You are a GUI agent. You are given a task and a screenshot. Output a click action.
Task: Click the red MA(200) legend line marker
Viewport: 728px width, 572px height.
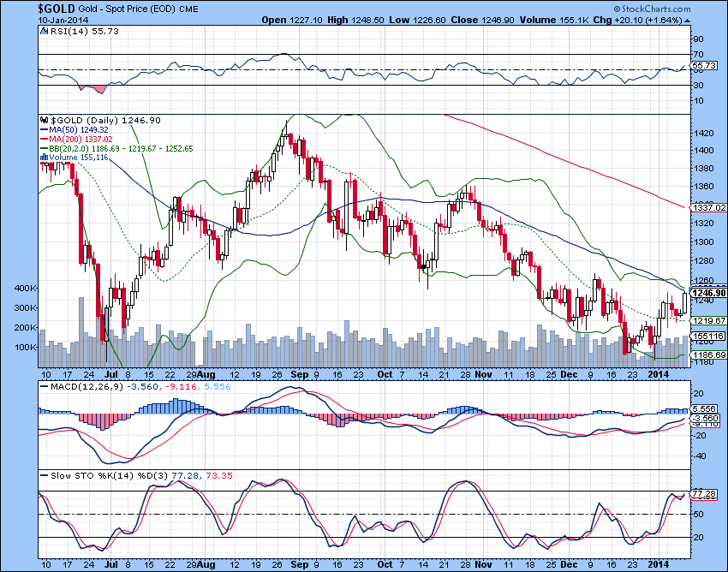click(45, 140)
